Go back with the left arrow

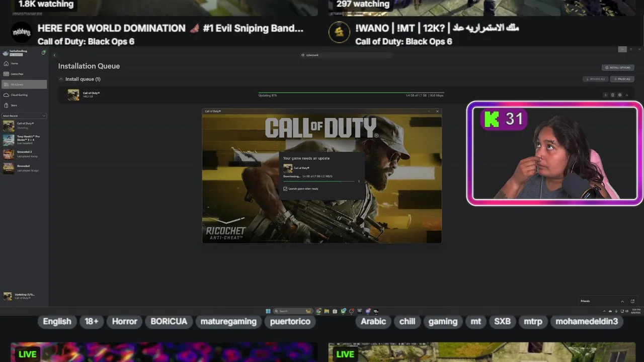(54, 55)
